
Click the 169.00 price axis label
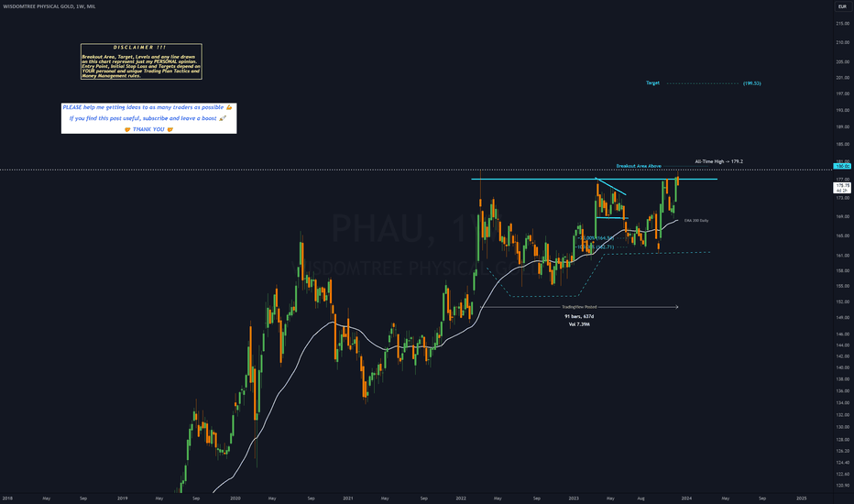(x=843, y=216)
